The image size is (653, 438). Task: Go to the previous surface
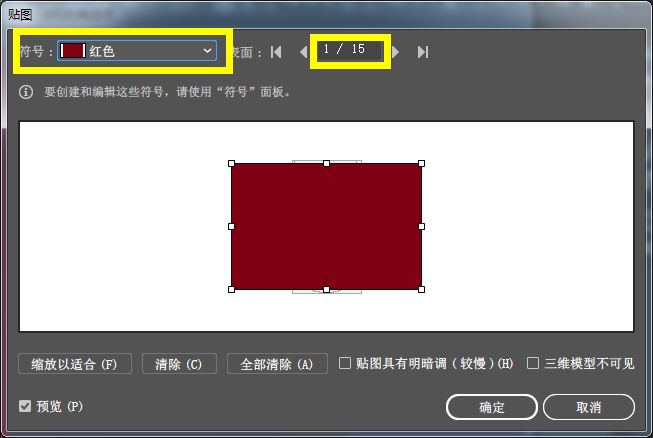pyautogui.click(x=303, y=52)
